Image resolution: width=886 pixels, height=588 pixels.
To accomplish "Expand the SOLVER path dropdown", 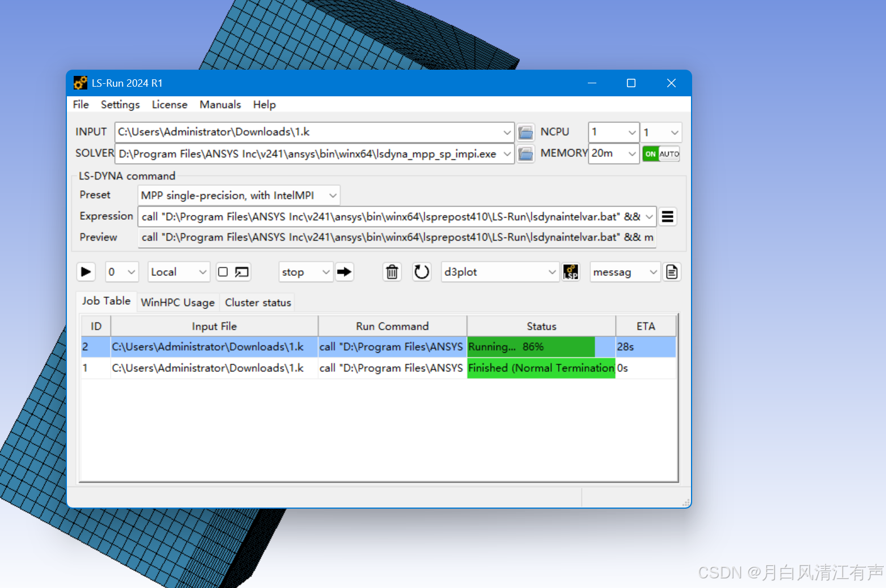I will [x=507, y=154].
